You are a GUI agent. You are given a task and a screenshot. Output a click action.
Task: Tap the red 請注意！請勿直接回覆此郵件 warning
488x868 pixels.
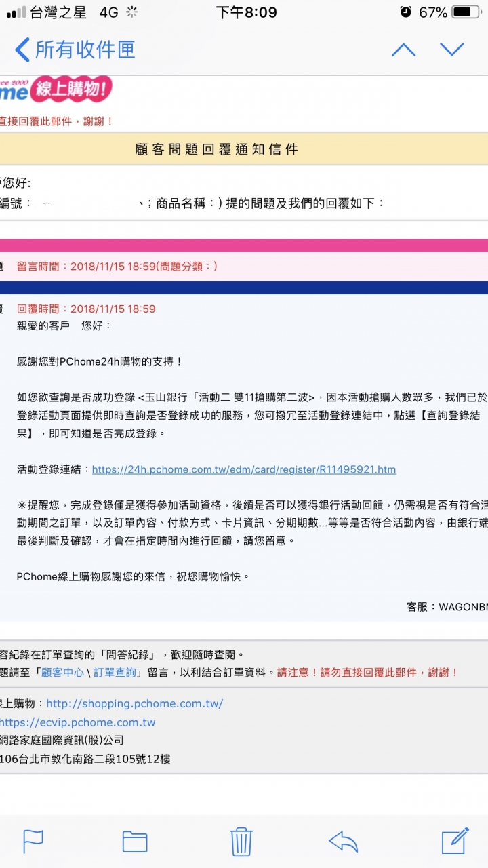pyautogui.click(x=368, y=673)
